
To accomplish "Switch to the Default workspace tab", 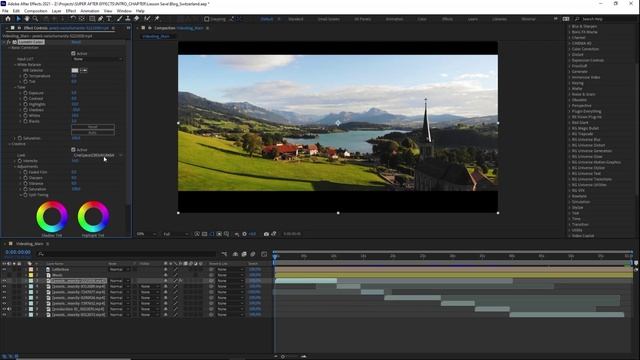I will pyautogui.click(x=267, y=19).
